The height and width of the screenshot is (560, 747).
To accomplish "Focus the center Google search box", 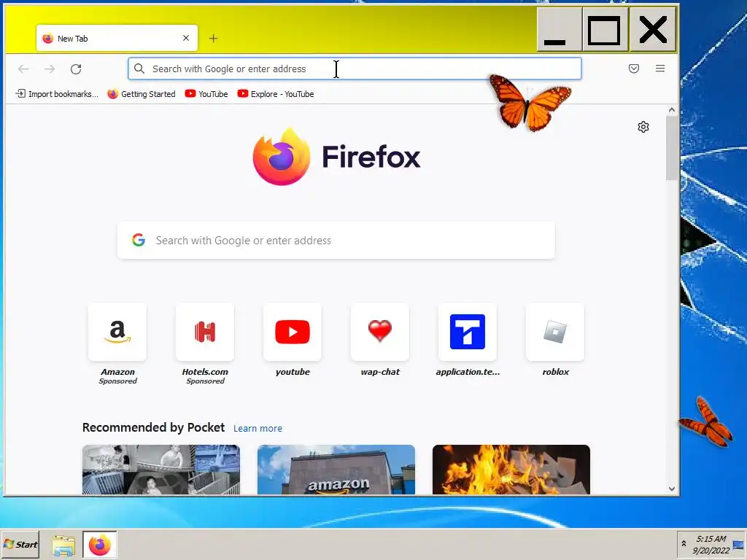I will (336, 240).
